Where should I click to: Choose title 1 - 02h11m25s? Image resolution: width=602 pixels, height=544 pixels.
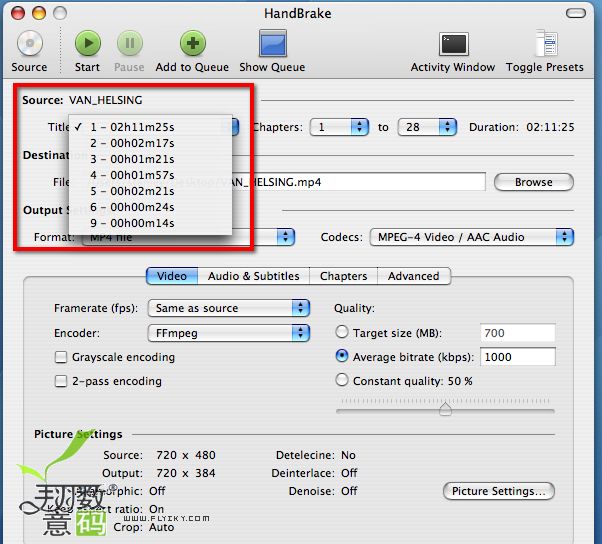point(150,127)
